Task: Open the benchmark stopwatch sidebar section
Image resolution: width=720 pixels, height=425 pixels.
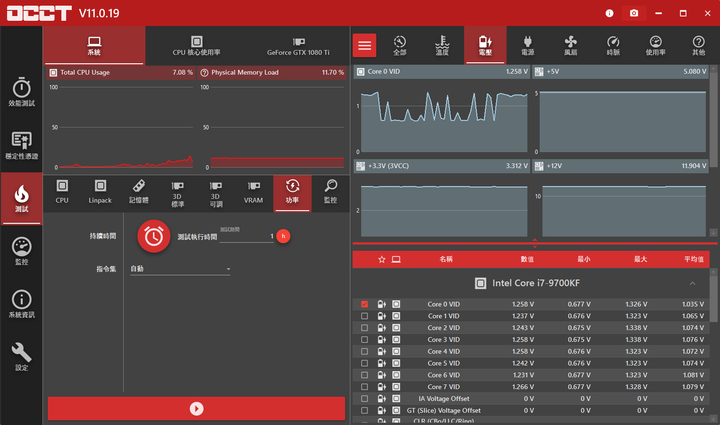Action: 22,92
